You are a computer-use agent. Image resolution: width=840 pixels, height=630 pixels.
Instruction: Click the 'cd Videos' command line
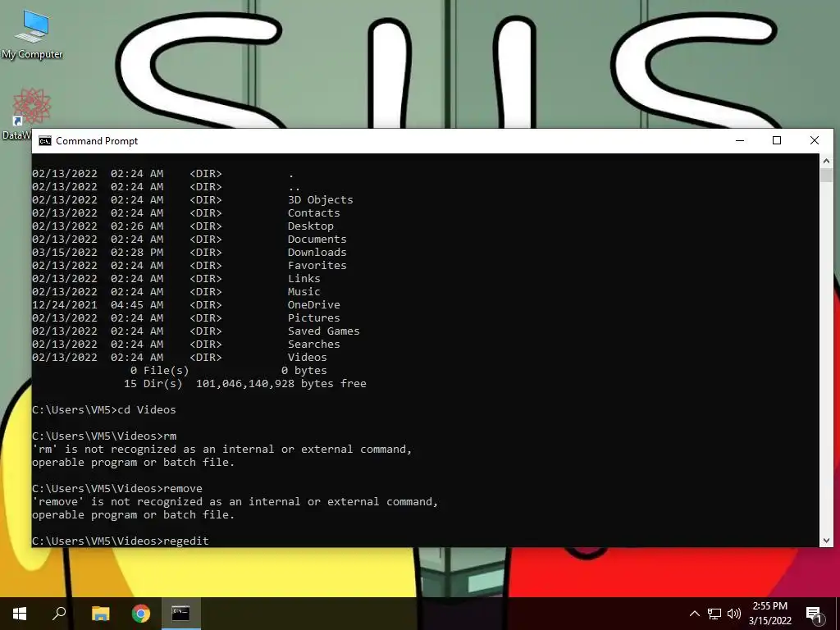coord(104,410)
